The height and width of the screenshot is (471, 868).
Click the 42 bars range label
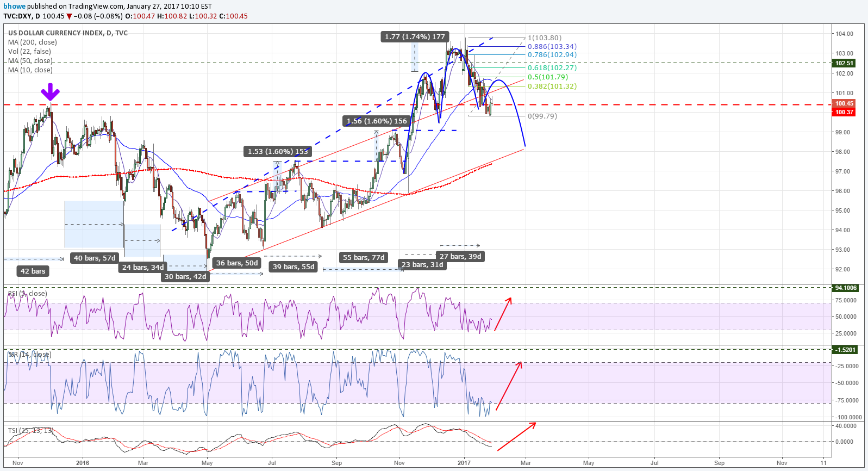click(33, 271)
